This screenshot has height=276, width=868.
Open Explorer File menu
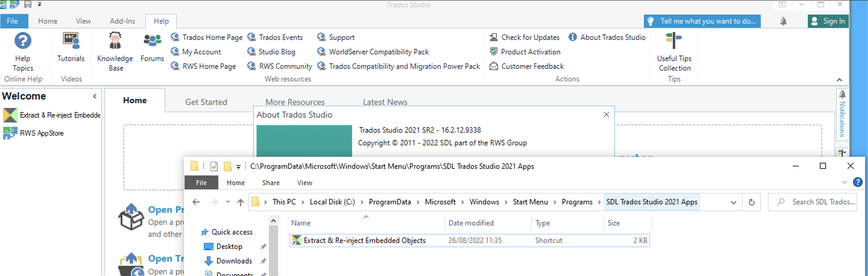point(202,183)
